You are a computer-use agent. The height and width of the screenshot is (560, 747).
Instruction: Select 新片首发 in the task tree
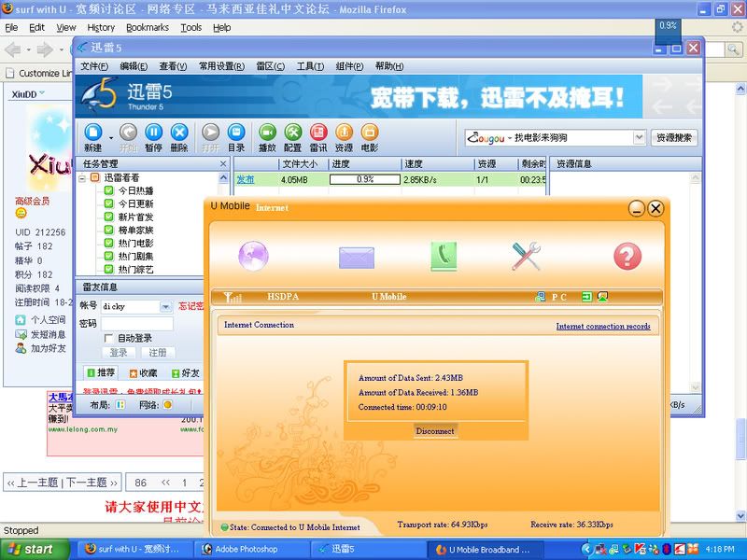coord(135,217)
